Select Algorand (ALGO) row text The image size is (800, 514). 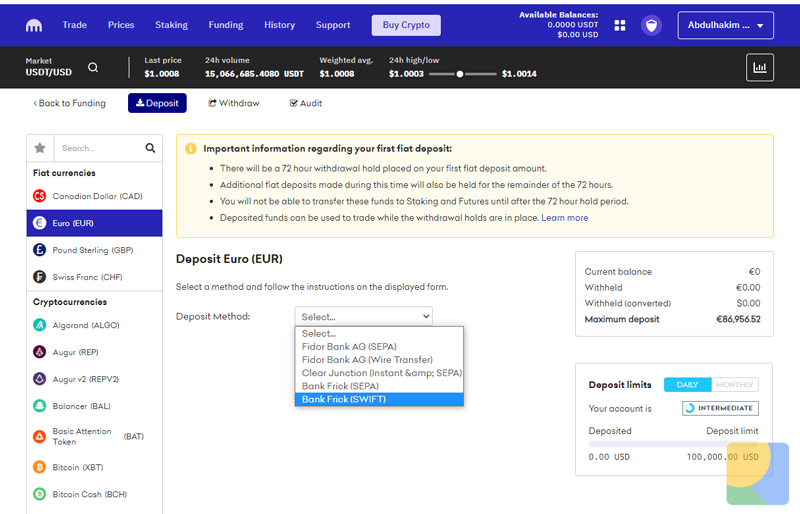pos(86,325)
